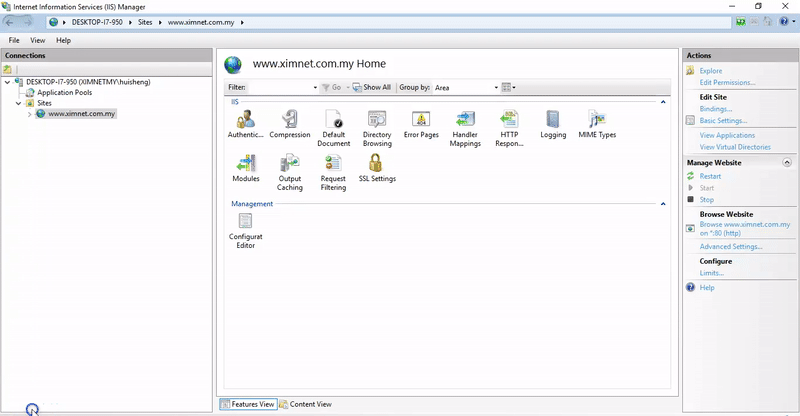Click the Basic Settings link
Viewport: 800px width, 416px height.
723,120
